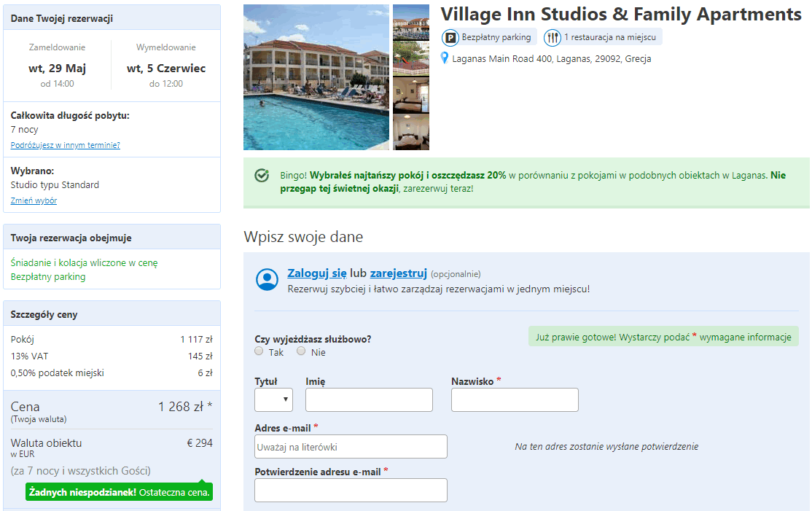Viewport: 812px width, 511px height.
Task: Click the check-out date wt, 5 Czerwiec
Action: 165,69
